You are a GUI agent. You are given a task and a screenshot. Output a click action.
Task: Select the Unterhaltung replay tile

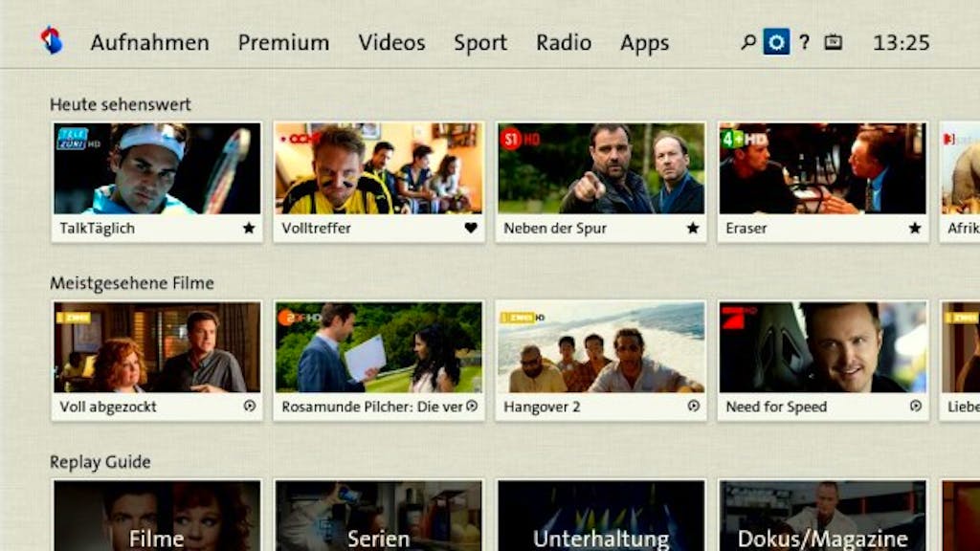[600, 517]
